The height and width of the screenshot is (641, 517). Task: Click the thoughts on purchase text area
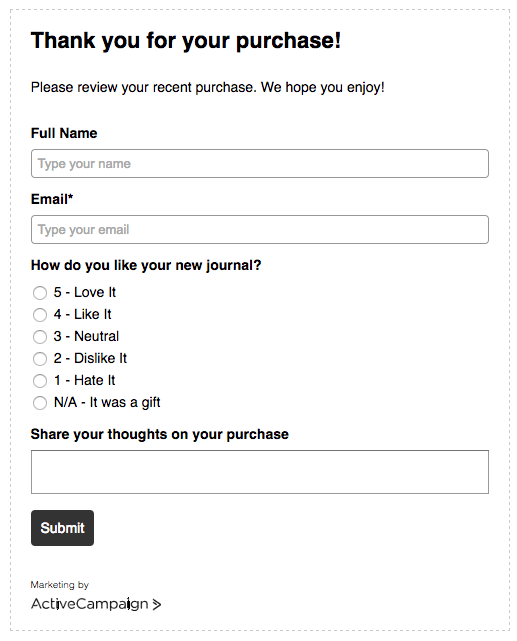coord(260,472)
